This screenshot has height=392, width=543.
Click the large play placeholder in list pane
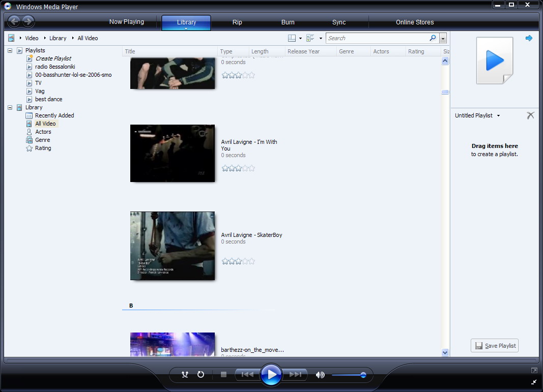click(495, 61)
